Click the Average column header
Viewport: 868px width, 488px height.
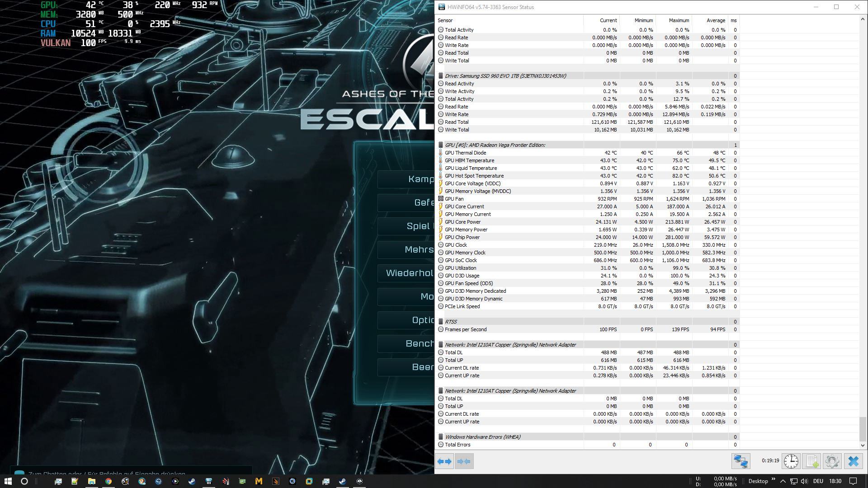pos(710,20)
